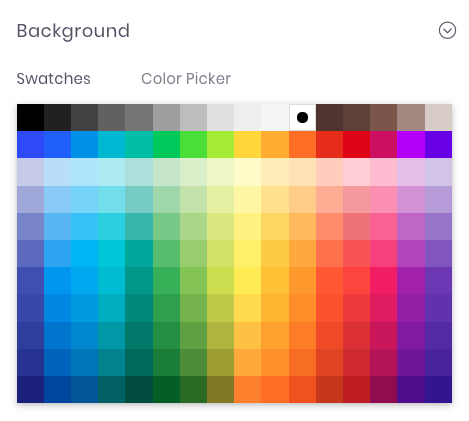The image size is (469, 421).
Task: Pick the vivid magenta-purple swatch
Action: click(x=411, y=144)
